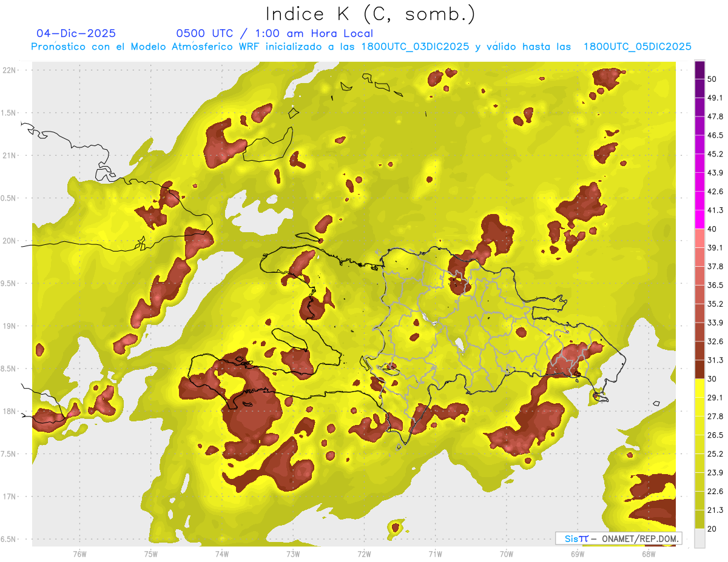Click the "6.5N" latitude label
This screenshot has height=562, width=728.
[8, 539]
